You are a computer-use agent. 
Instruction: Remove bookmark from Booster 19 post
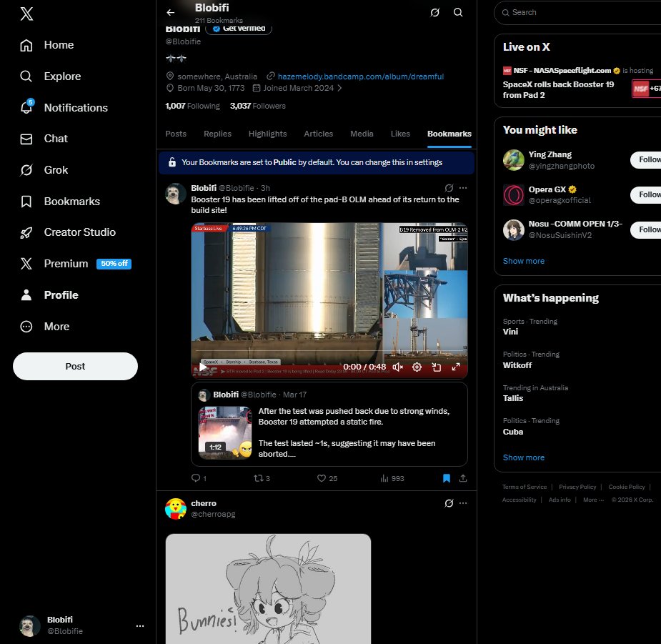(447, 478)
